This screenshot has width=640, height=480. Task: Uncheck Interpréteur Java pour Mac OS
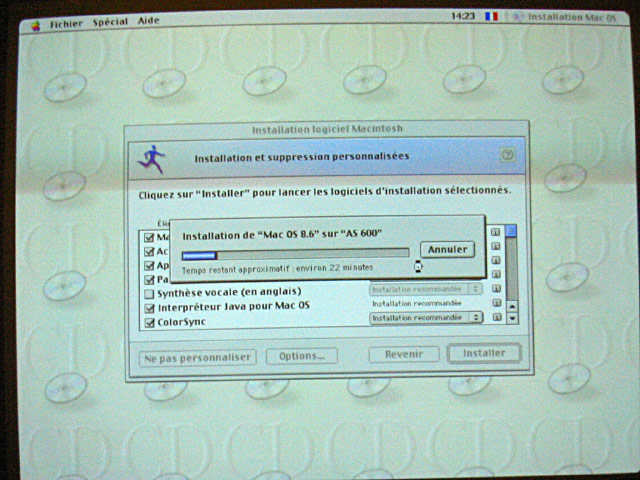(150, 308)
